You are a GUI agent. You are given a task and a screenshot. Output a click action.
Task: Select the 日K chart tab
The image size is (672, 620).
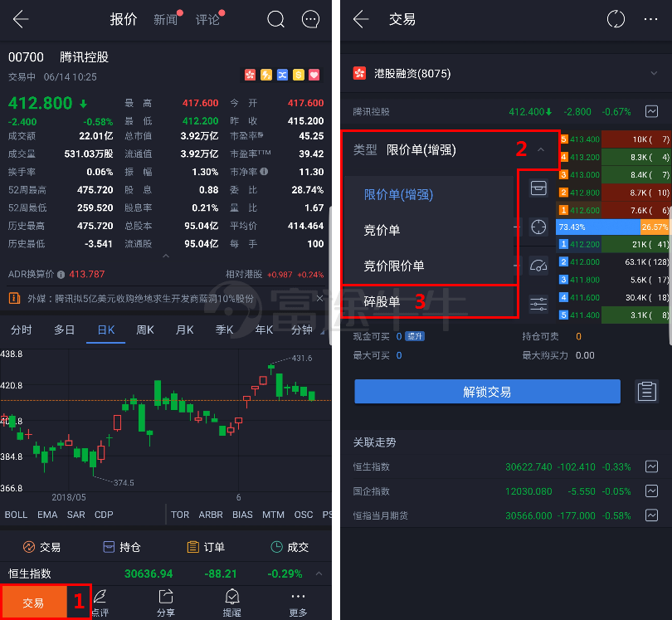[x=106, y=330]
